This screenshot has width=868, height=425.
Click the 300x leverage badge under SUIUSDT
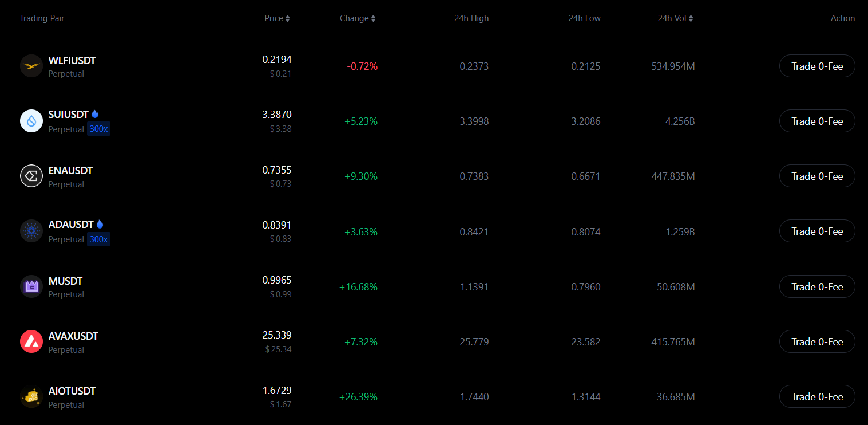[98, 129]
